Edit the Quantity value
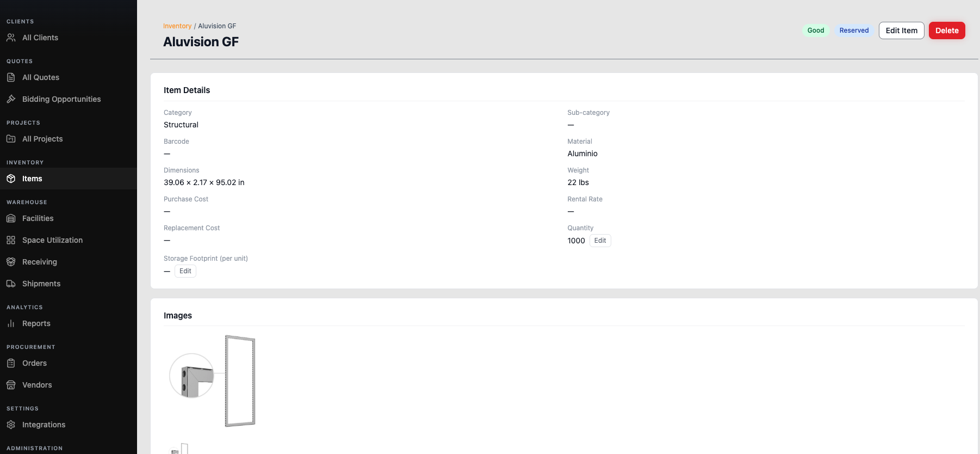Image resolution: width=980 pixels, height=454 pixels. click(x=600, y=241)
